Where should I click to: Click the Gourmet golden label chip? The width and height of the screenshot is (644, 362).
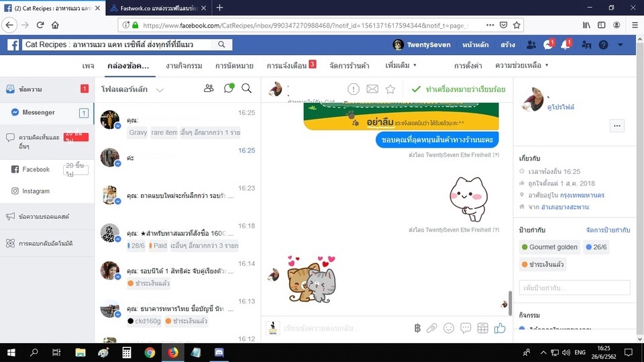click(549, 247)
